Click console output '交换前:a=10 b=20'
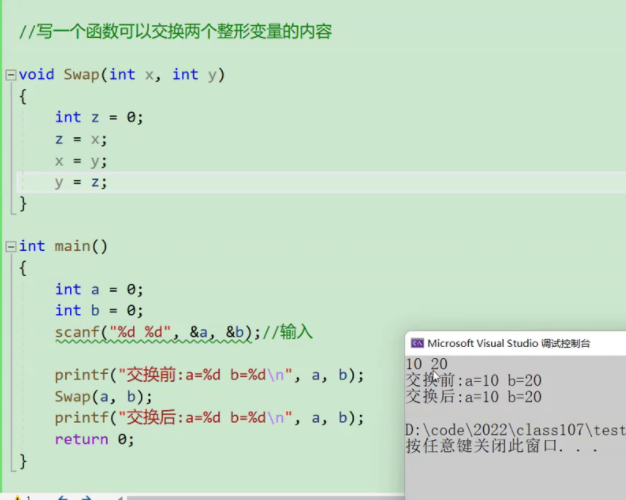 click(473, 380)
